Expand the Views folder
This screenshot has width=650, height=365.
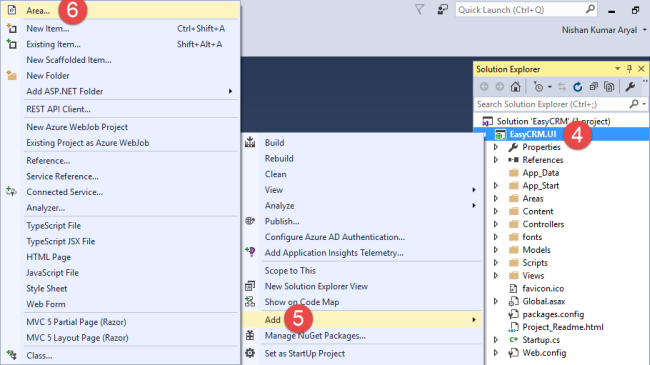pyautogui.click(x=496, y=275)
